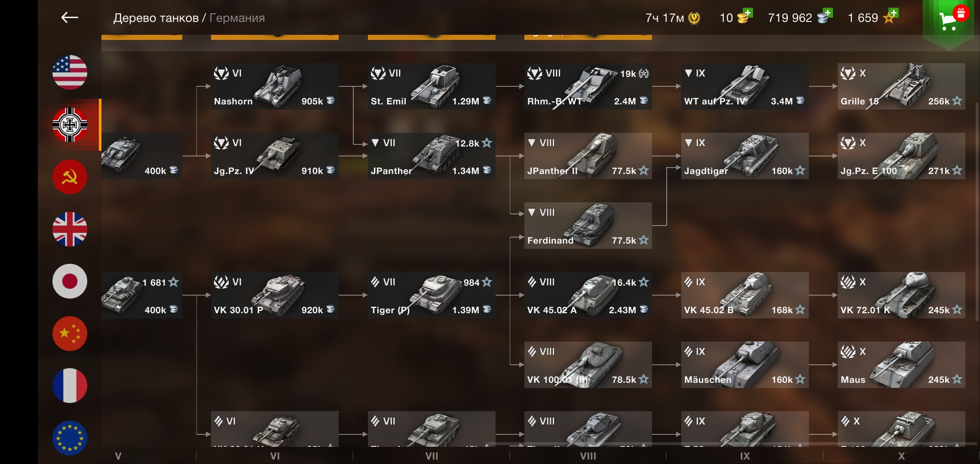Go back using the arrow icon
This screenshot has height=464, width=980.
click(x=70, y=18)
